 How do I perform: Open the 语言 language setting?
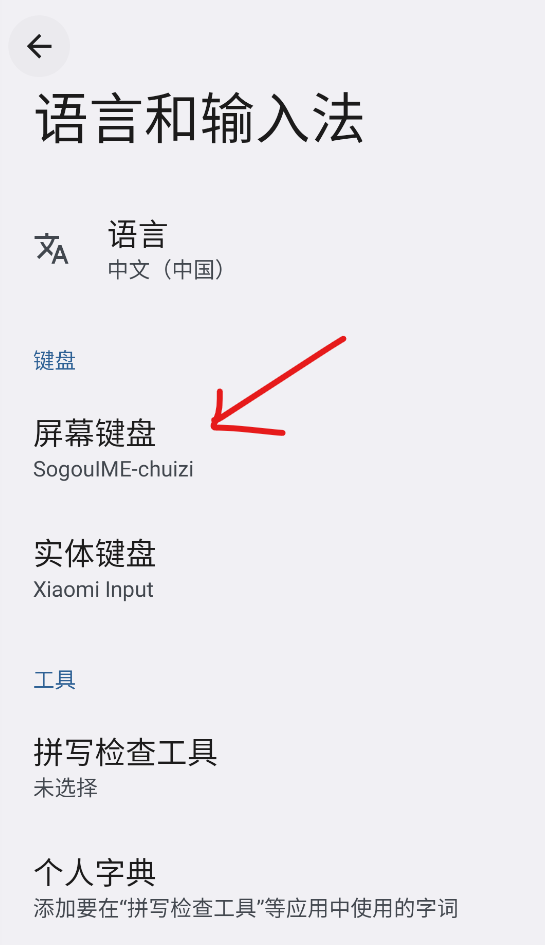pos(272,250)
